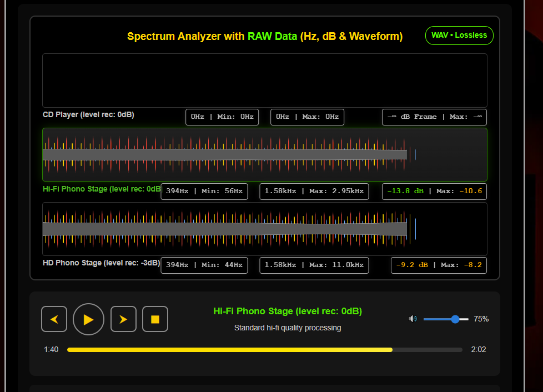
Task: Skip to next track with right arrow button
Action: pyautogui.click(x=123, y=319)
